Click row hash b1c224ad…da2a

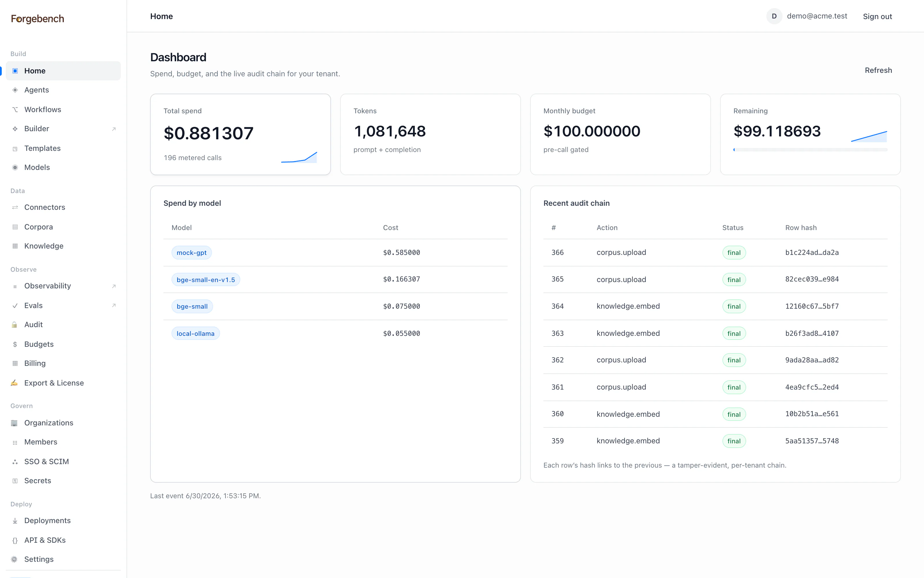[x=812, y=252]
